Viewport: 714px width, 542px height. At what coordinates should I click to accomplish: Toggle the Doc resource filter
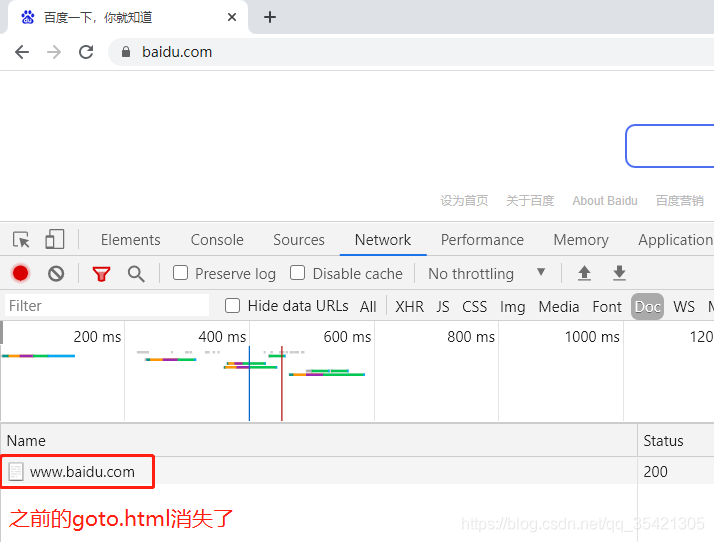pos(648,307)
